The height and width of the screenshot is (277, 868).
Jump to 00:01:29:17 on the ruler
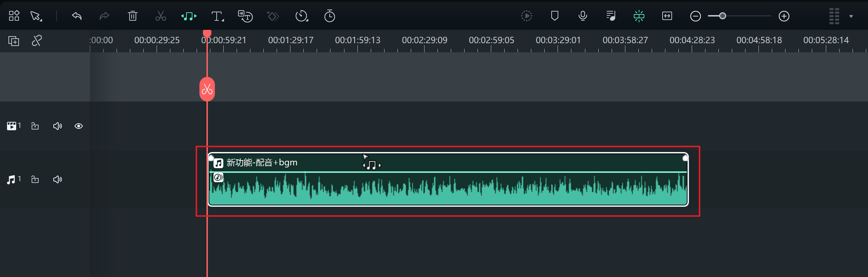tap(291, 40)
